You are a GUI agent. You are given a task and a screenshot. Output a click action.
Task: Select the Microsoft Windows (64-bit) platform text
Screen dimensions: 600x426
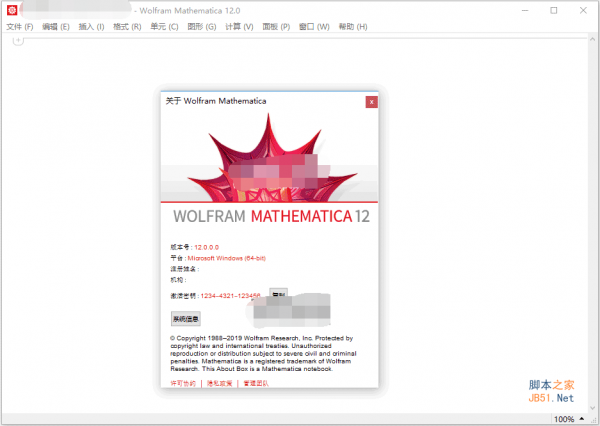coord(227,258)
